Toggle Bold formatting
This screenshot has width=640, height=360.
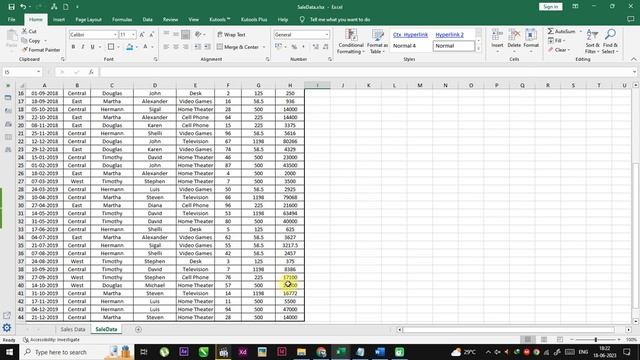(73, 47)
